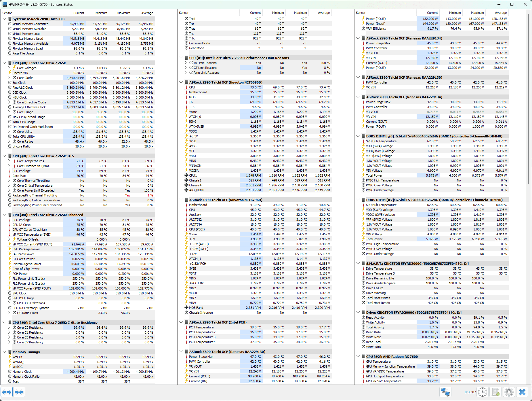
Task: Collapse the Memory Timings group
Action: click(x=4, y=352)
